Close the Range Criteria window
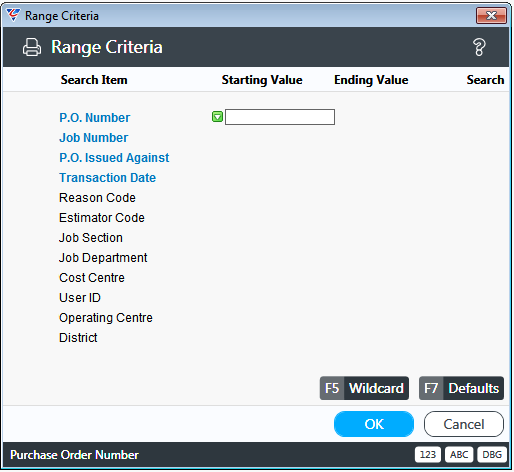 [x=492, y=15]
